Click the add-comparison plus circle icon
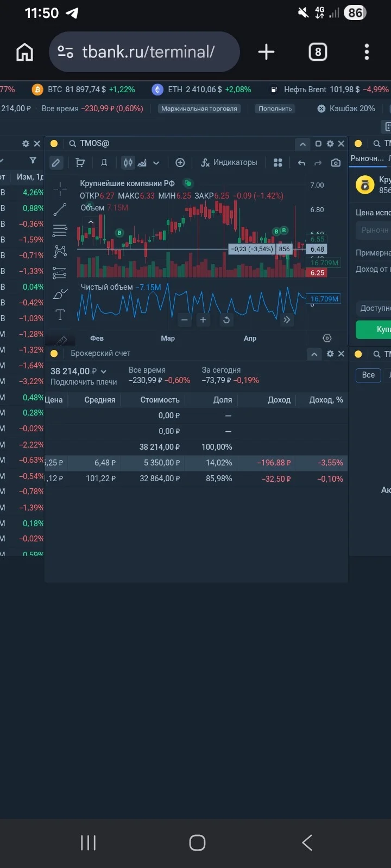The image size is (391, 868). coord(180,163)
